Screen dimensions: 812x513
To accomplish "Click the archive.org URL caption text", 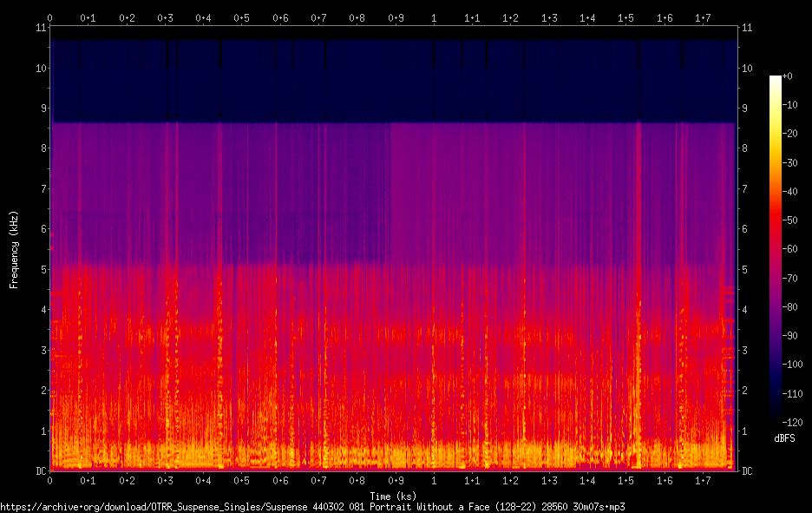I will 312,507.
